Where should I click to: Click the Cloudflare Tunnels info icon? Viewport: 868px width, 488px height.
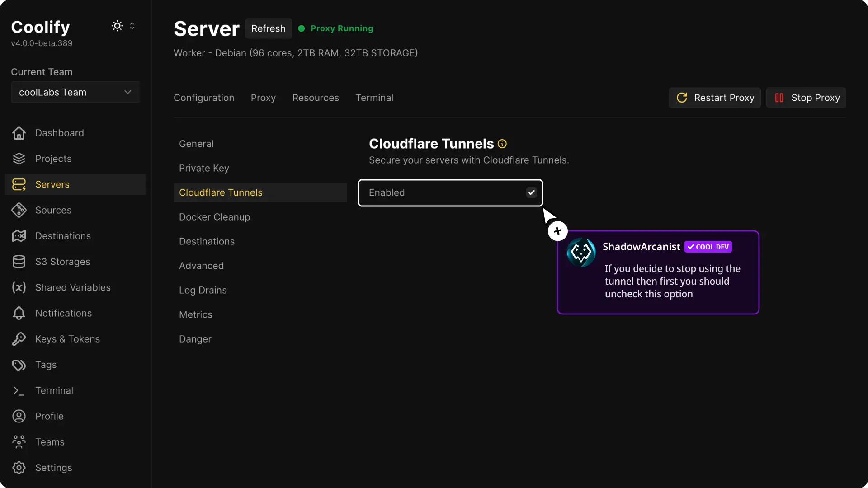(502, 144)
